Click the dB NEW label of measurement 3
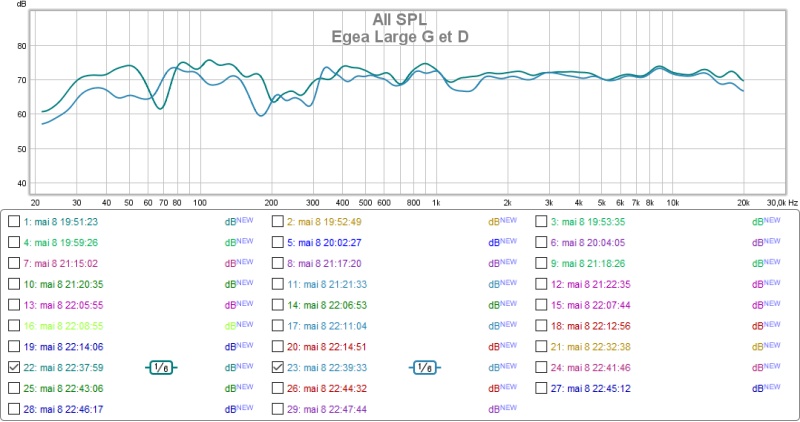Screen dimensions: 800x422 766,221
